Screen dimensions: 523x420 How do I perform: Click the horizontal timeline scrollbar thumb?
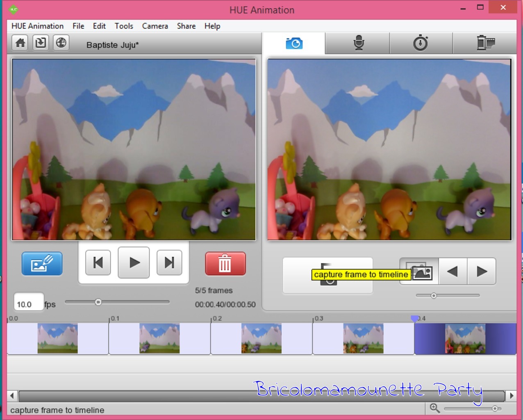tap(261, 396)
